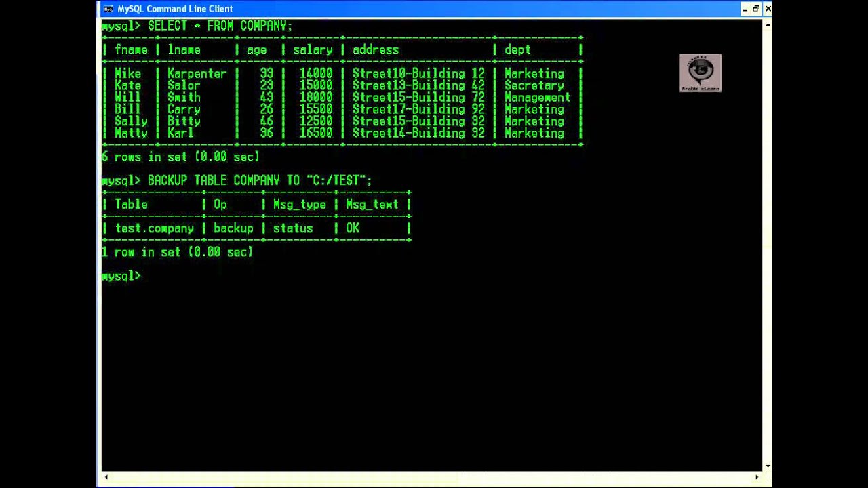Click the 6 rows in set message
The width and height of the screenshot is (868, 488).
point(180,157)
